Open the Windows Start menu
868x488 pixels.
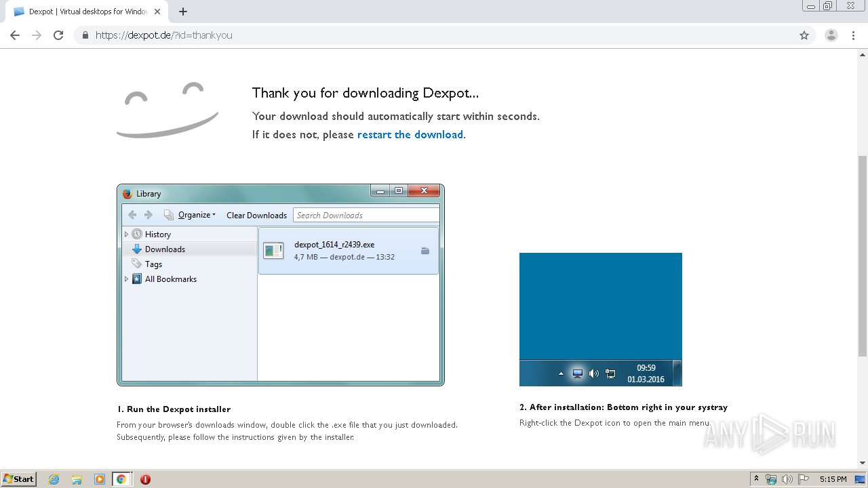[x=19, y=479]
